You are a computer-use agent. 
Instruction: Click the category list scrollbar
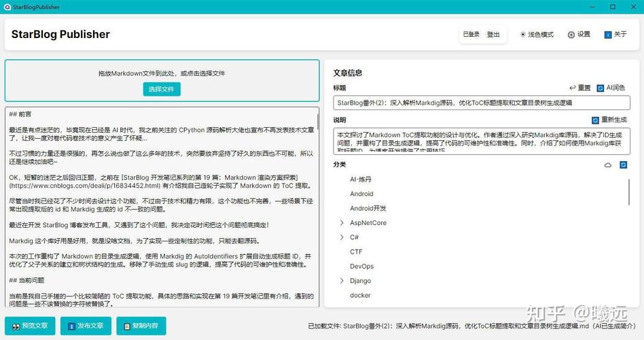click(628, 192)
